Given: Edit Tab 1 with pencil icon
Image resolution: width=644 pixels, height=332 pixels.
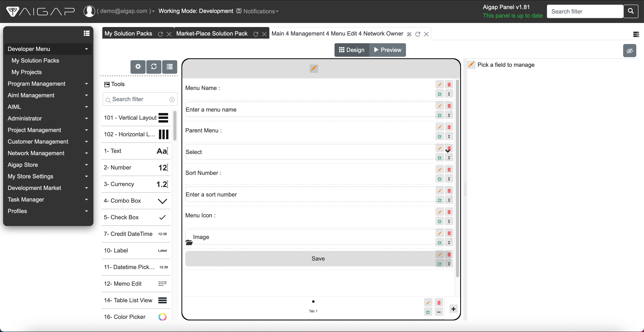Looking at the screenshot, I should coord(428,303).
